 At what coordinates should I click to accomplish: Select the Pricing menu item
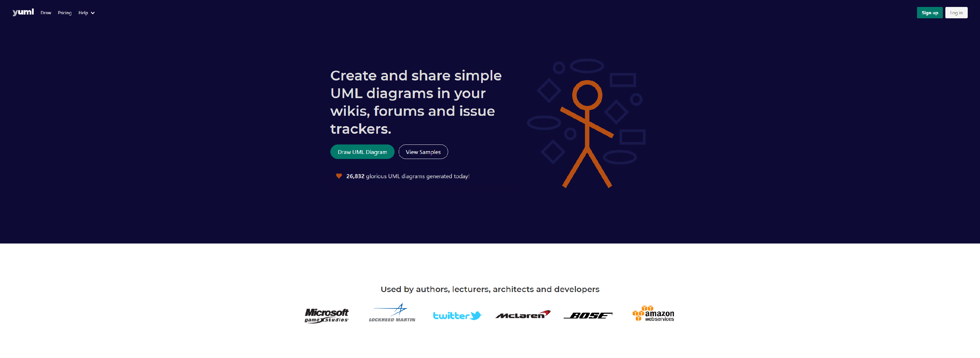(64, 13)
